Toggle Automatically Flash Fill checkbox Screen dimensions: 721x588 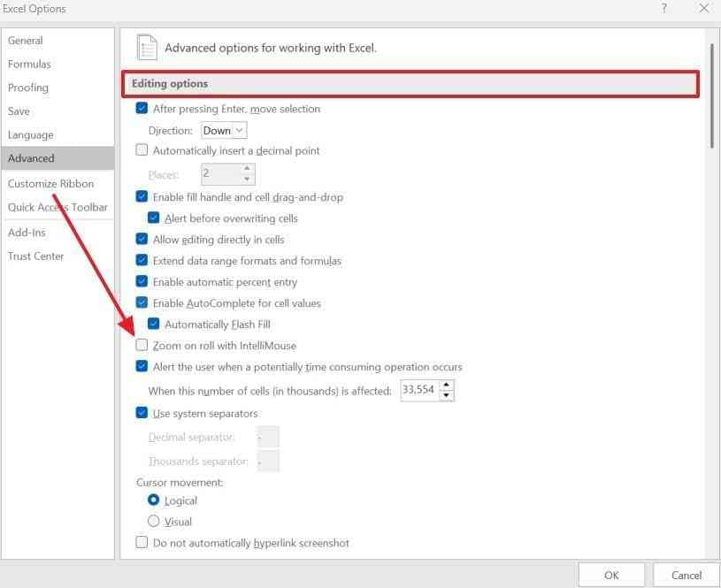pyautogui.click(x=154, y=325)
